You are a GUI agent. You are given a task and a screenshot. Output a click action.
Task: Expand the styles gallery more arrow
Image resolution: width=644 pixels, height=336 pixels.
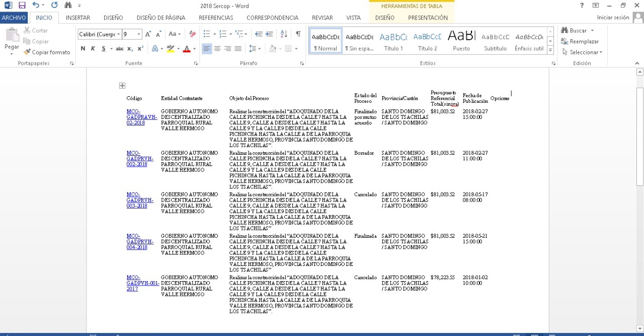point(550,50)
